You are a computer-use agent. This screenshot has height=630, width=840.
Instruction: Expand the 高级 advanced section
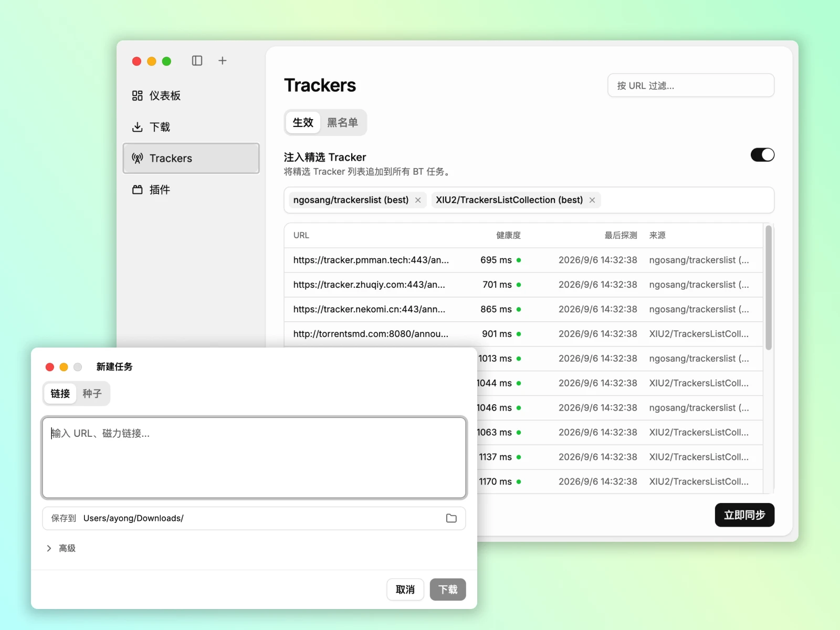point(61,548)
